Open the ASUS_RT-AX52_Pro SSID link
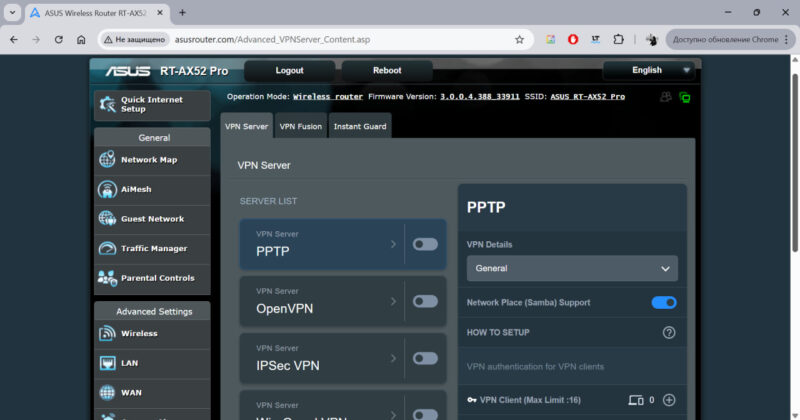800x420 pixels. click(587, 96)
